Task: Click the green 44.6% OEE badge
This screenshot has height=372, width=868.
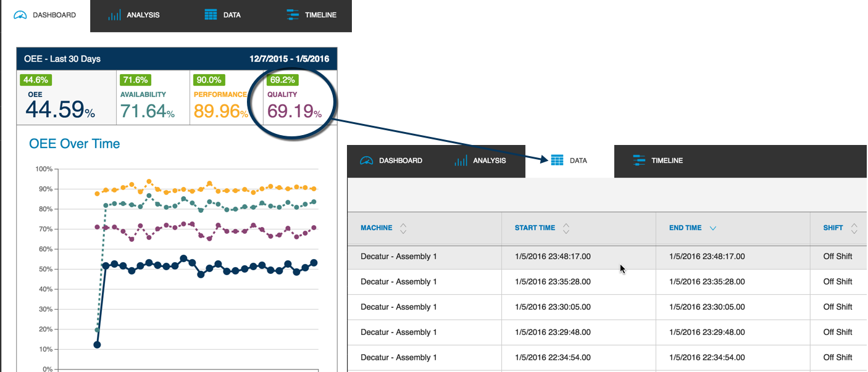Action: click(36, 80)
